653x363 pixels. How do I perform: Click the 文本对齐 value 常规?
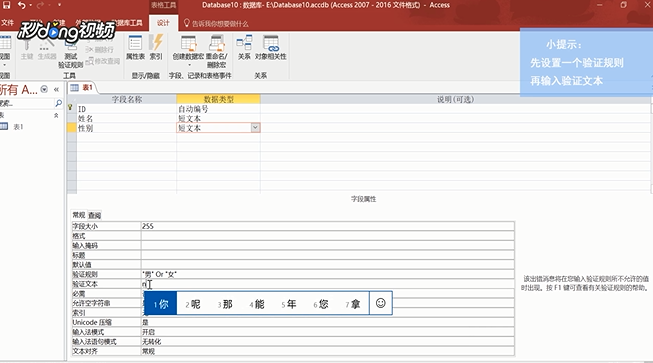(x=327, y=351)
